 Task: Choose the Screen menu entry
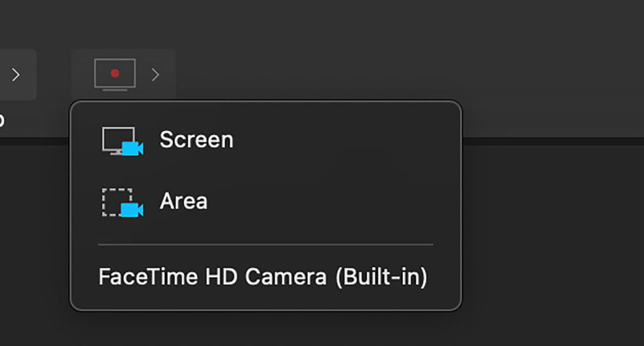(x=266, y=141)
